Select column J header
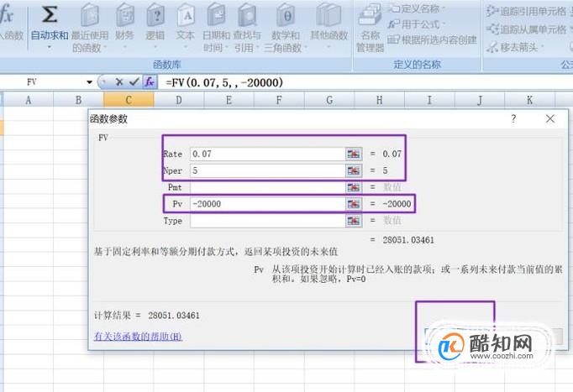Screen dimensions: 573x392 (x=480, y=100)
